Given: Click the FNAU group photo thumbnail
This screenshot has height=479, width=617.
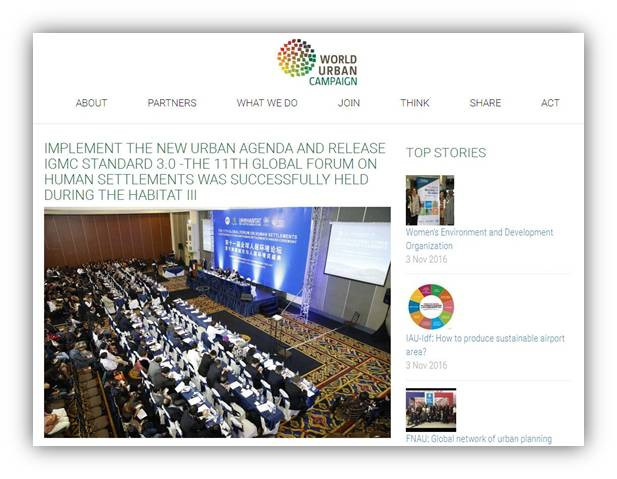Looking at the screenshot, I should point(431,410).
